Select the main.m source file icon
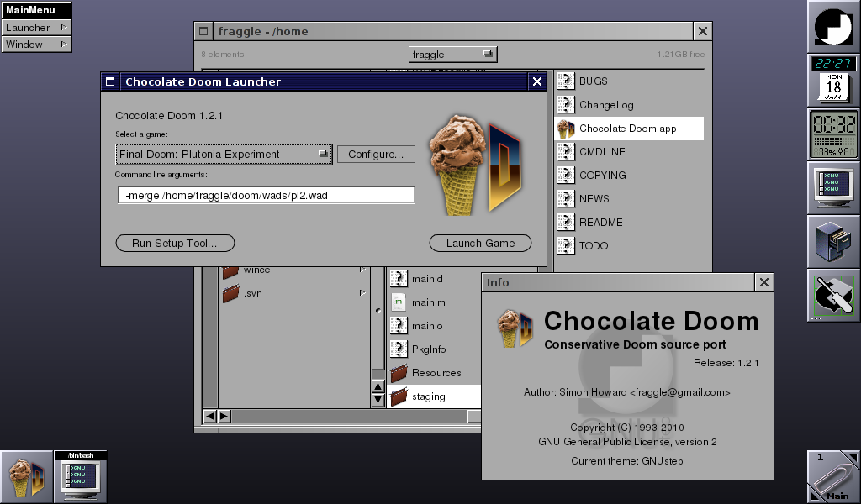This screenshot has width=861, height=504. tap(399, 302)
